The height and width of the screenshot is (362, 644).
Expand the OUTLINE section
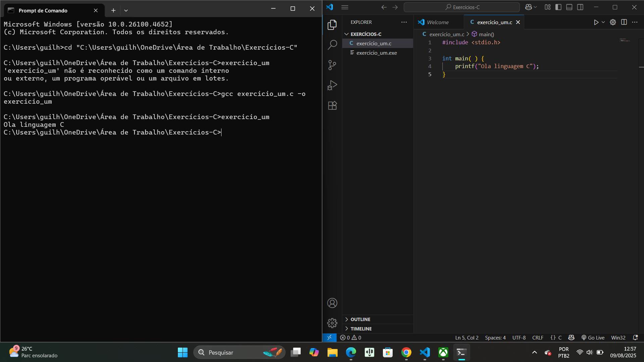pyautogui.click(x=378, y=319)
